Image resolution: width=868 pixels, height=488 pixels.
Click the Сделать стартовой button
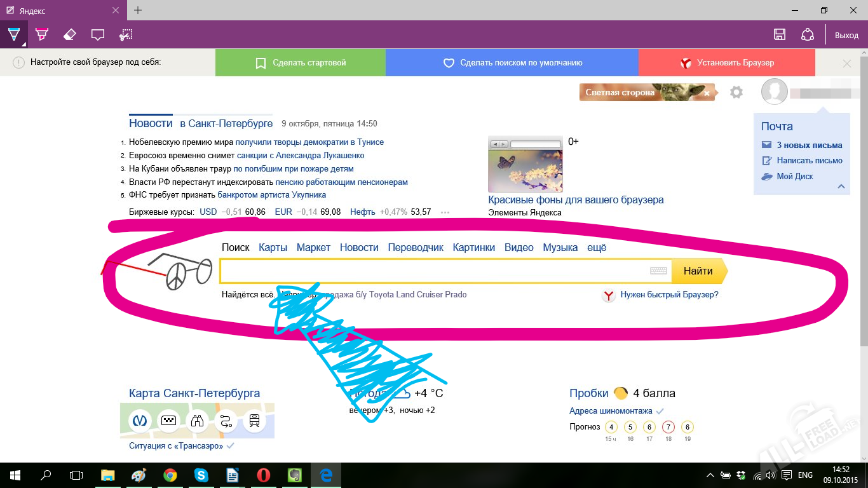[301, 63]
